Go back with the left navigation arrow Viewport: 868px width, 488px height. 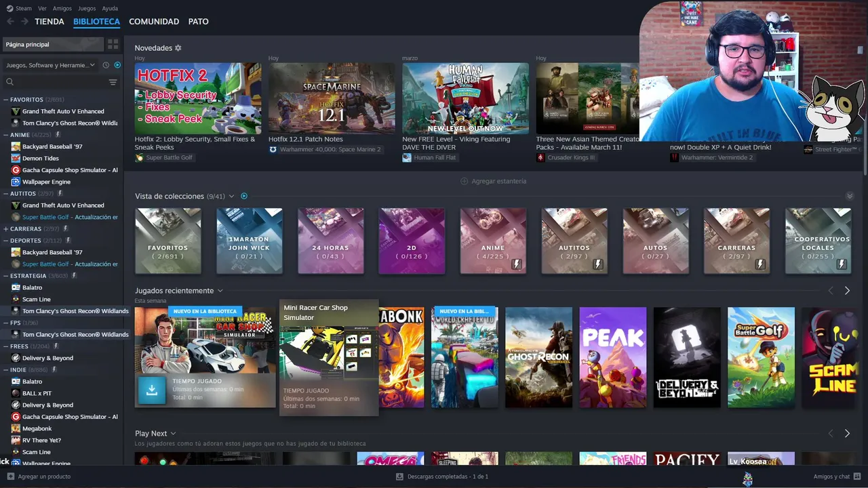point(10,22)
